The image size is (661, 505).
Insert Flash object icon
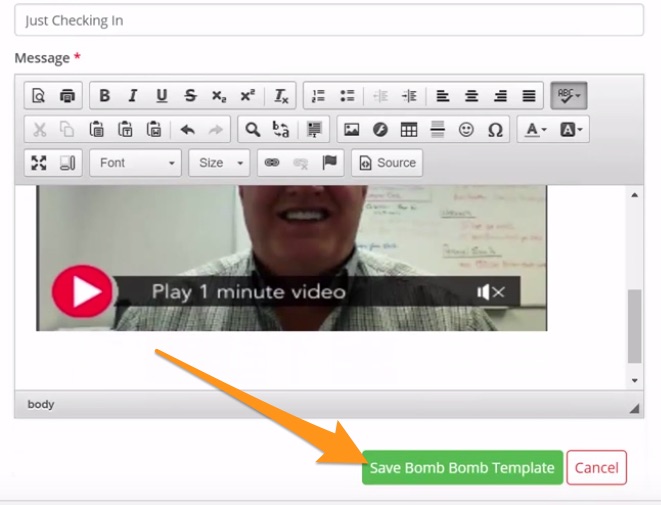pos(380,129)
